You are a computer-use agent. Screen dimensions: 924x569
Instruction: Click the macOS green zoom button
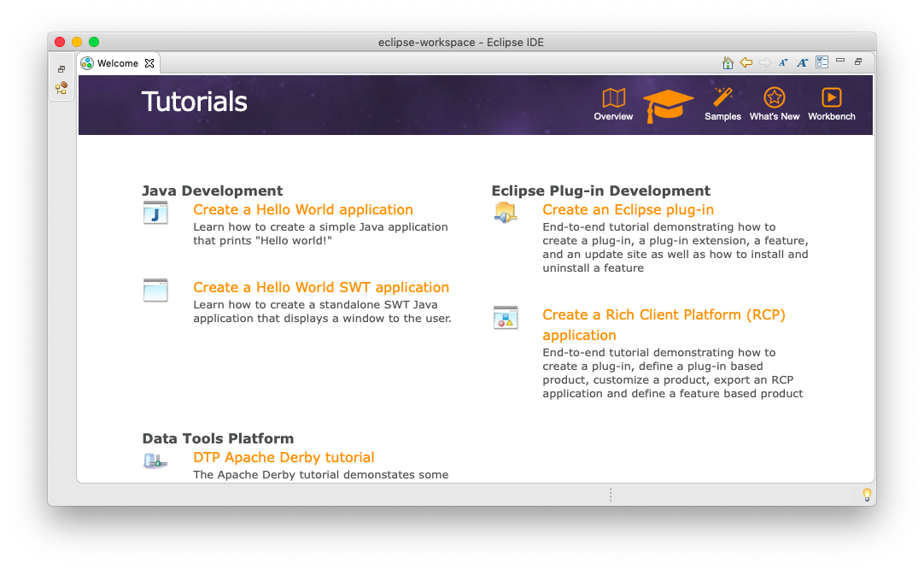click(x=94, y=42)
